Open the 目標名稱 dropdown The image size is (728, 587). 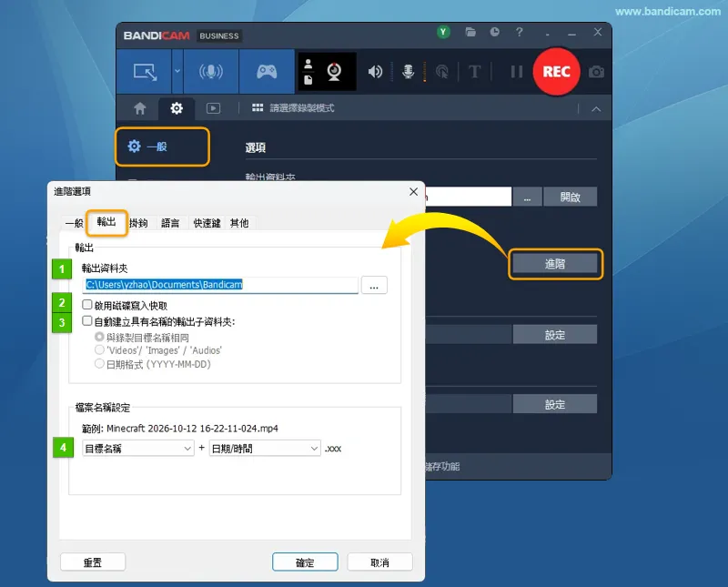pos(138,448)
